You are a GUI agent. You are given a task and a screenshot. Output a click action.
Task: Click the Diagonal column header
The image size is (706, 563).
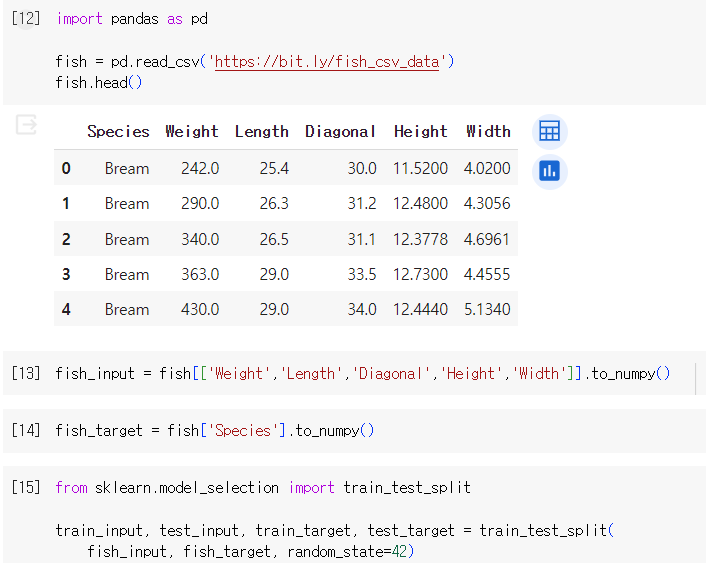[340, 132]
